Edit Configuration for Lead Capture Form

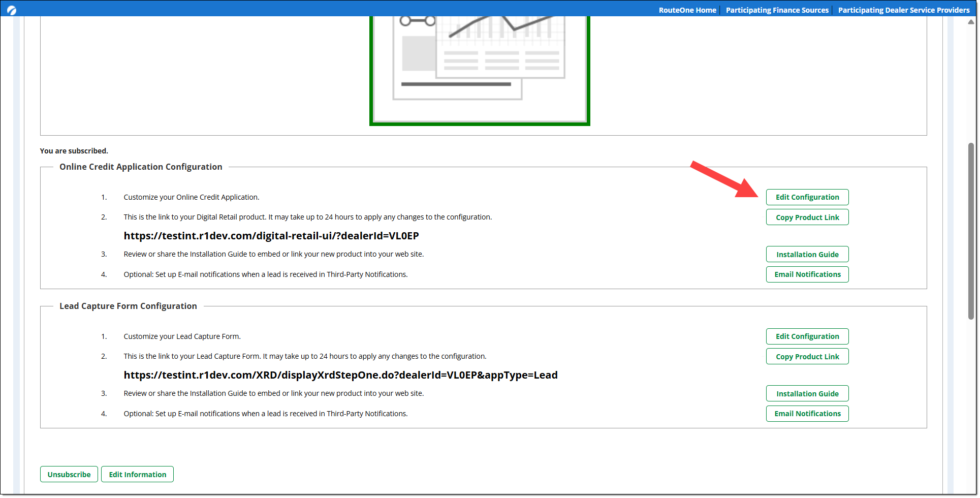click(x=807, y=336)
